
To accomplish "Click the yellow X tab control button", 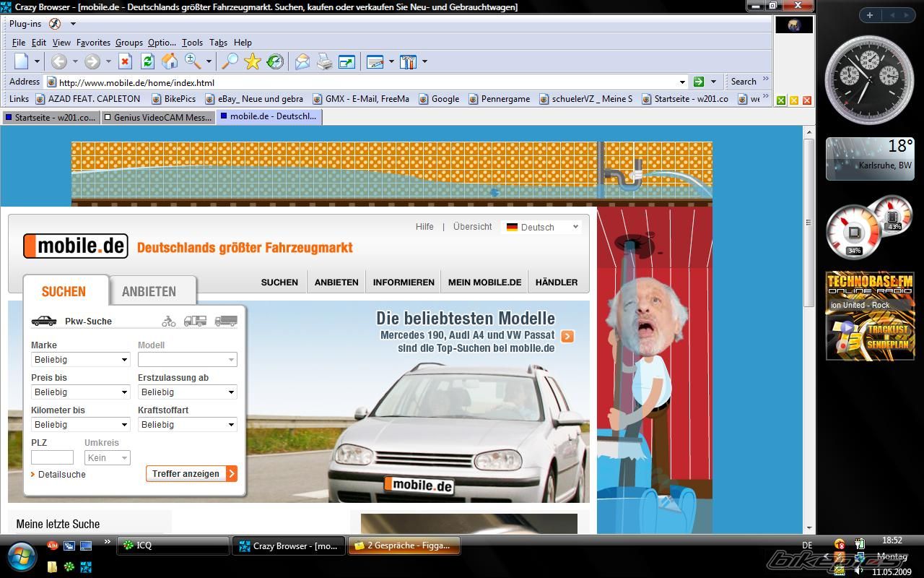I will 793,100.
